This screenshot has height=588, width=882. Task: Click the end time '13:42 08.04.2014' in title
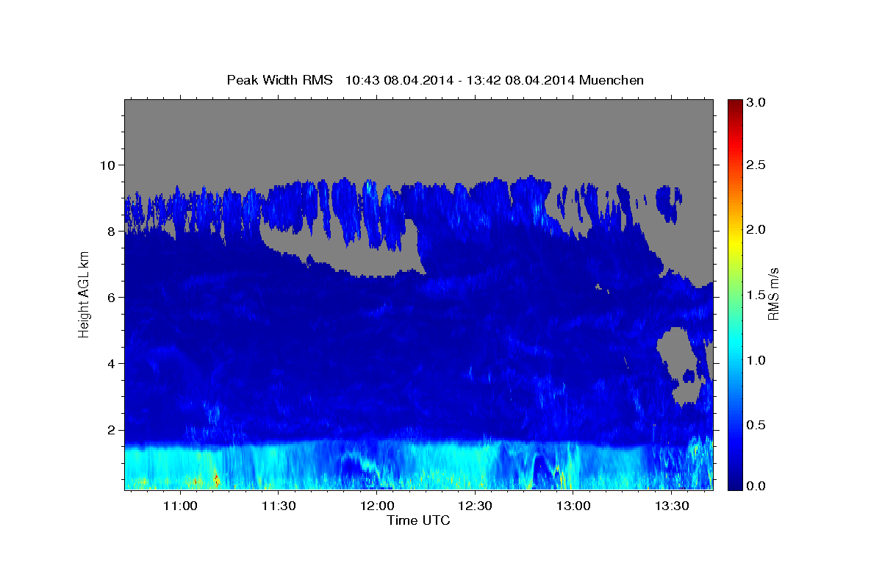[x=521, y=80]
